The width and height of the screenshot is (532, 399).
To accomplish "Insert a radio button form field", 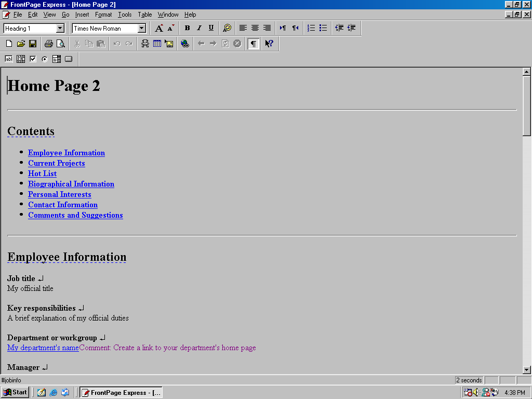I will (45, 59).
